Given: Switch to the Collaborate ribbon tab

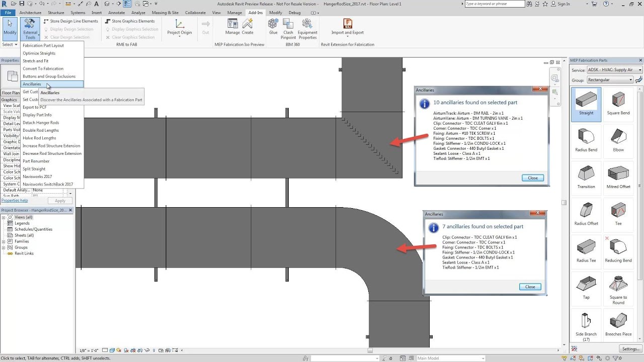Looking at the screenshot, I should (x=195, y=13).
